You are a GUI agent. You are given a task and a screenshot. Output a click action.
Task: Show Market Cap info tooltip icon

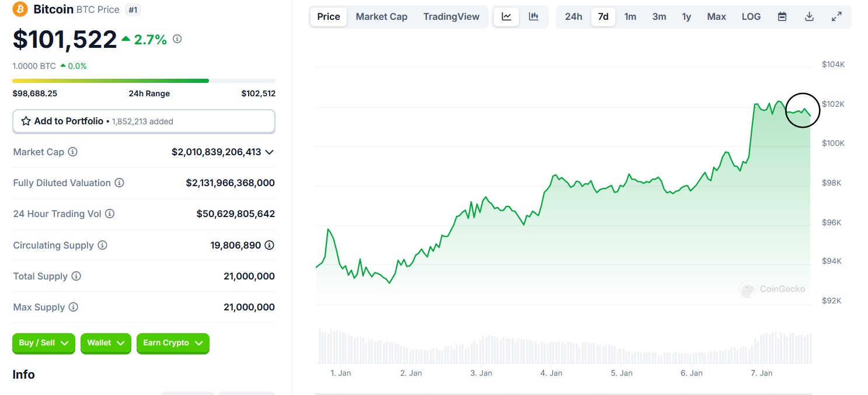click(72, 152)
